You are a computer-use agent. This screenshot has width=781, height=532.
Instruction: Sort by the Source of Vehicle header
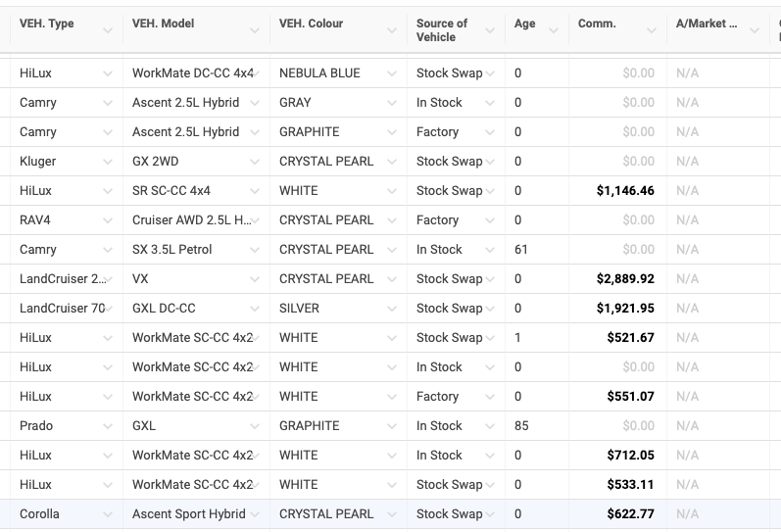pos(442,30)
